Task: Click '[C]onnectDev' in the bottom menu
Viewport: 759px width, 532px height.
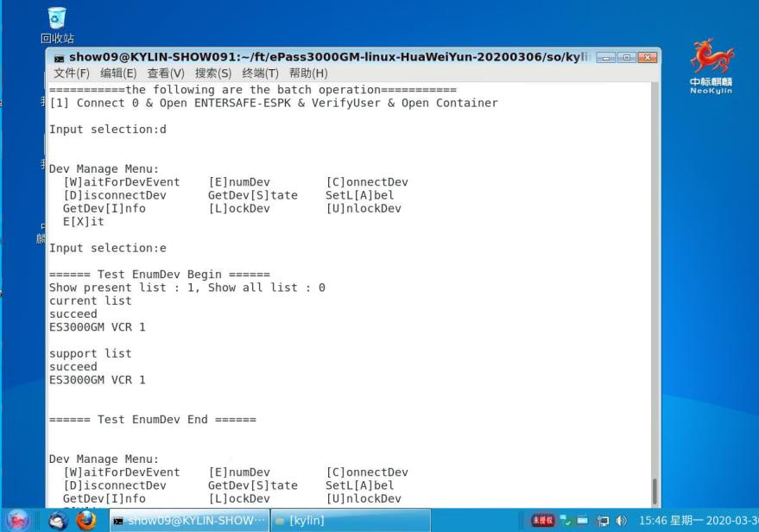Action: tap(367, 472)
